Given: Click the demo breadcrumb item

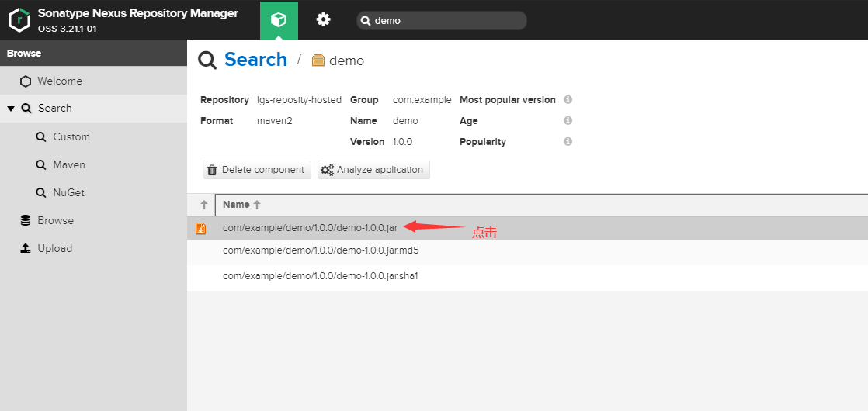Looking at the screenshot, I should pos(346,60).
